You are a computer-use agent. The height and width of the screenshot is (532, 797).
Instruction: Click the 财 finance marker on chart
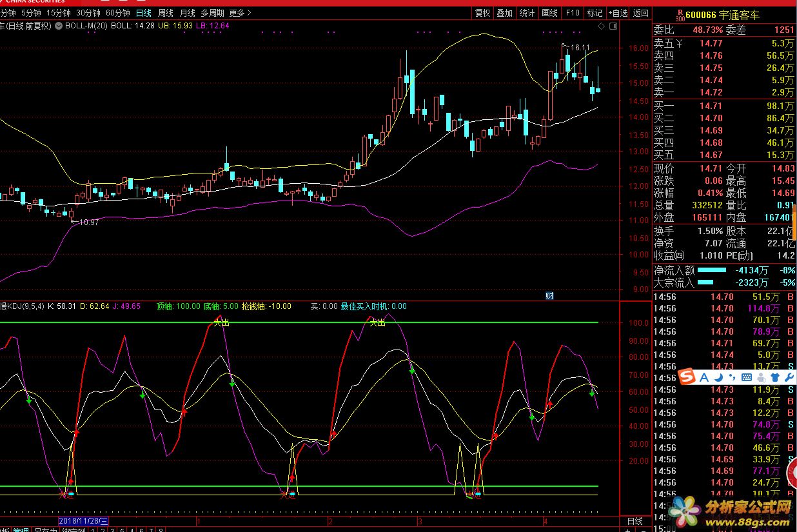(549, 296)
